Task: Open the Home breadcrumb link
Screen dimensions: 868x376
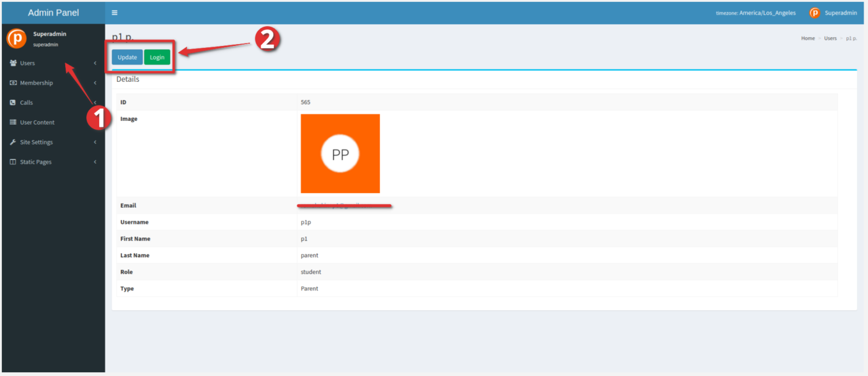Action: pos(808,38)
